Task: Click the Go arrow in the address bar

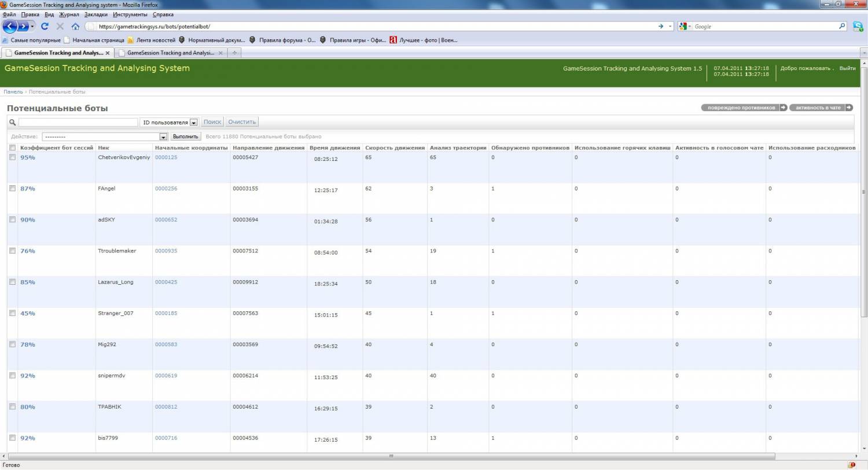Action: (661, 26)
